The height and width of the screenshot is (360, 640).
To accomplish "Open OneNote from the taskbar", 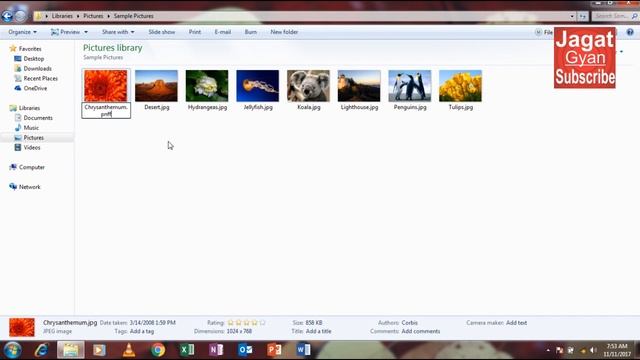I will tap(216, 350).
